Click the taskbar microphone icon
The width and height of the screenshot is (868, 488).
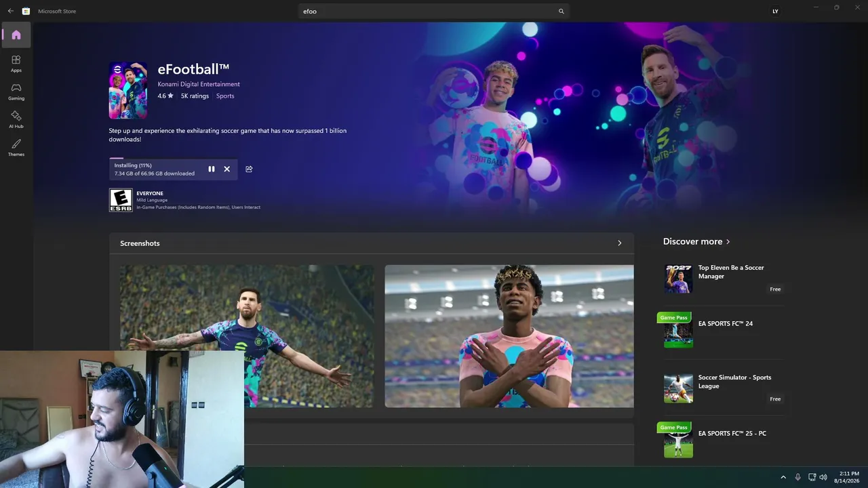[797, 477]
